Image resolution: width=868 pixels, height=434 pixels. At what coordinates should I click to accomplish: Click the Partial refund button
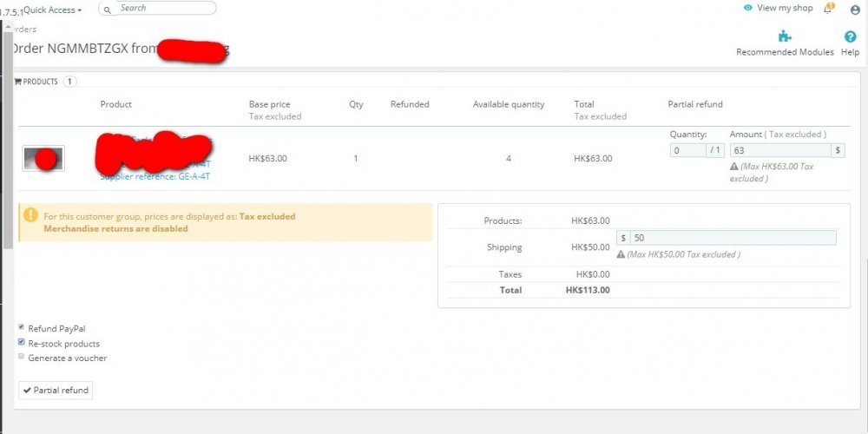56,391
